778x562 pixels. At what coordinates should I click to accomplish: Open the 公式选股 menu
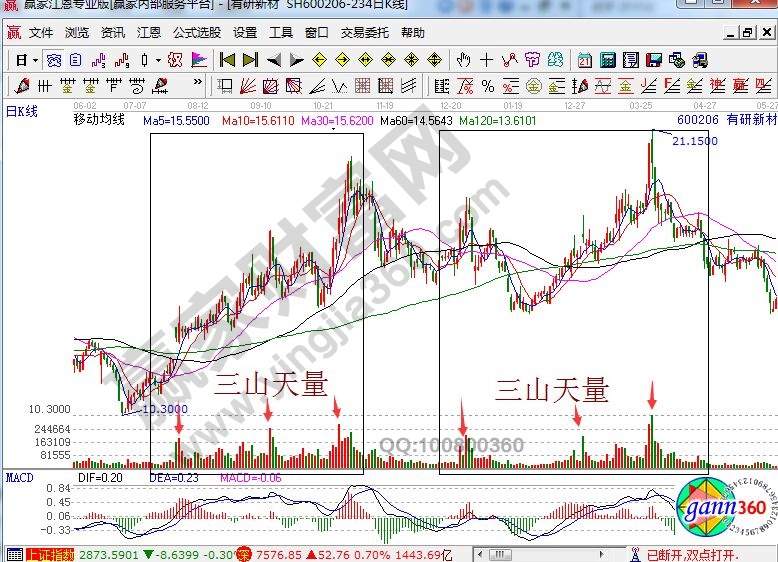click(x=196, y=32)
